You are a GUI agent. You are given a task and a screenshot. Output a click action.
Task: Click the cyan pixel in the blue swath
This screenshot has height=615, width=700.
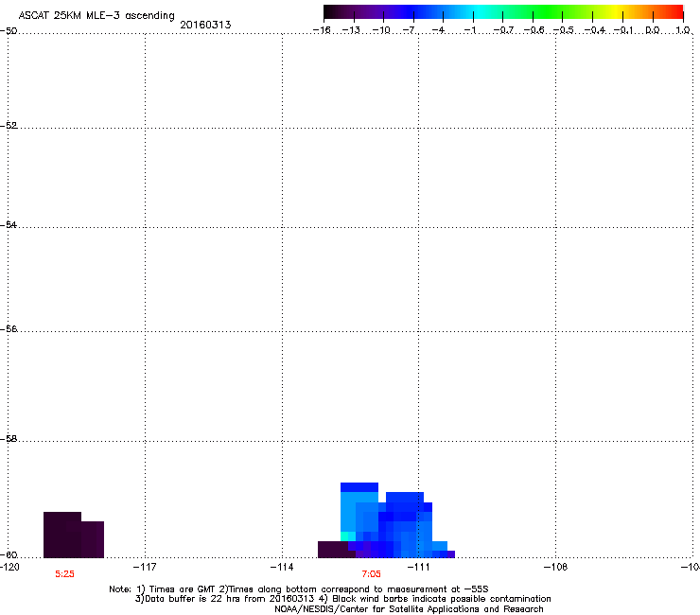point(348,536)
